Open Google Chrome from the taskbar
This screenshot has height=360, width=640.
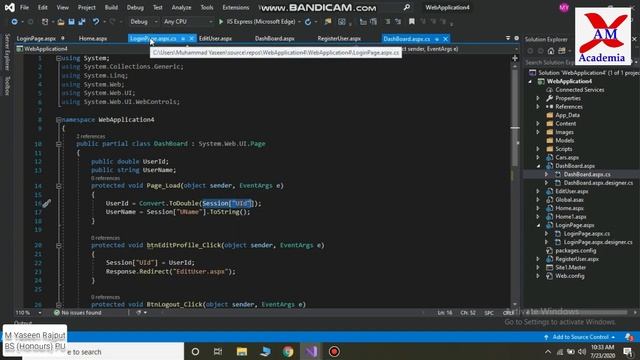[x=288, y=351]
